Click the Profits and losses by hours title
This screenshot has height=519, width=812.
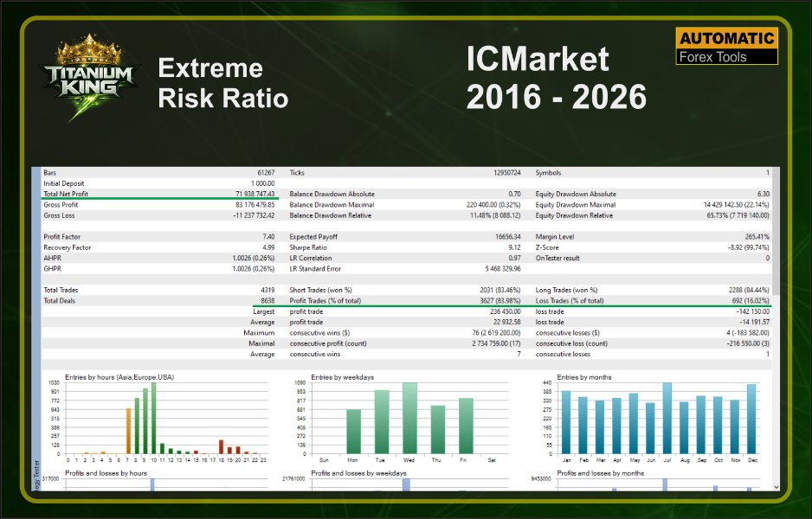click(x=106, y=473)
